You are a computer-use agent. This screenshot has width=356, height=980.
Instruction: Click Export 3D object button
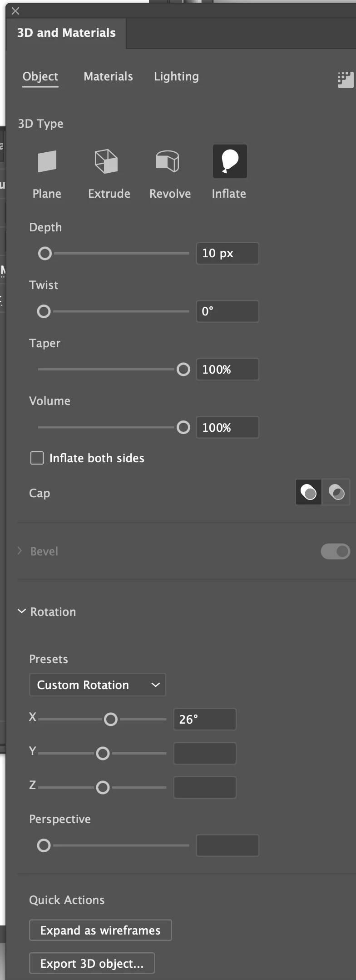point(92,963)
